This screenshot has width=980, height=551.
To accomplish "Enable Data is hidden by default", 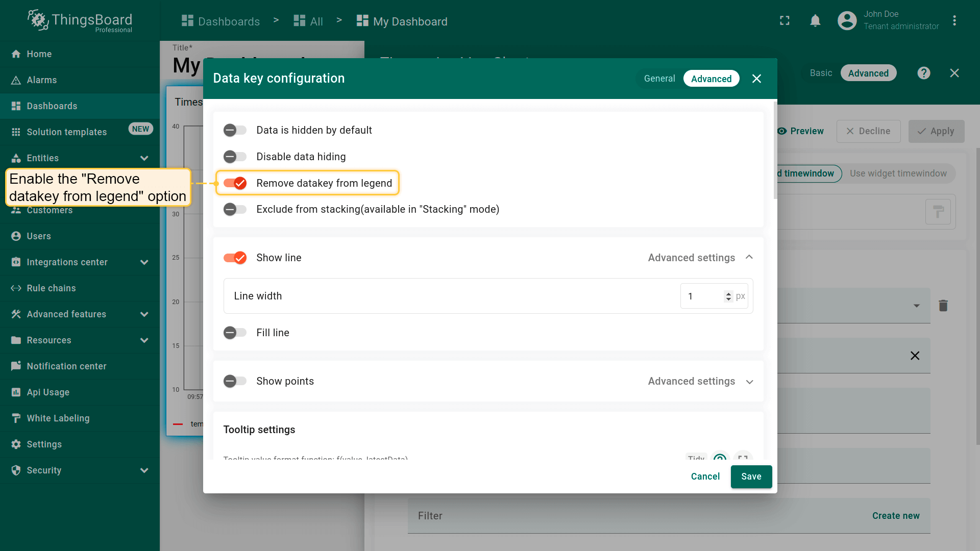I will [x=235, y=130].
